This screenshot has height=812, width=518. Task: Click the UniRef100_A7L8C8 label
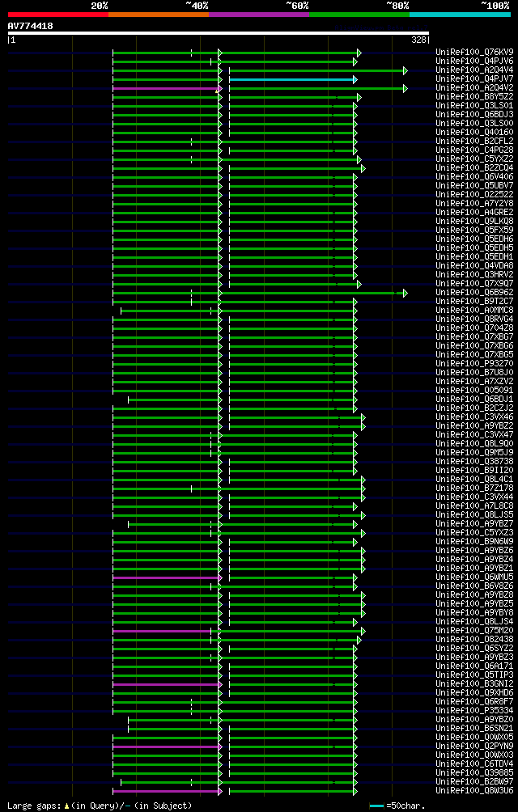474,506
